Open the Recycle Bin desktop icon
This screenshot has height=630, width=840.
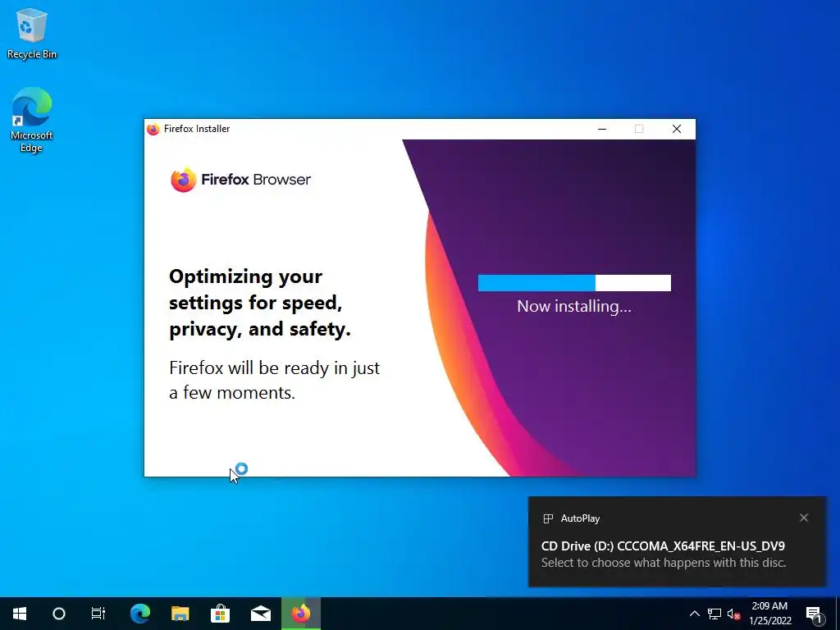click(x=32, y=33)
